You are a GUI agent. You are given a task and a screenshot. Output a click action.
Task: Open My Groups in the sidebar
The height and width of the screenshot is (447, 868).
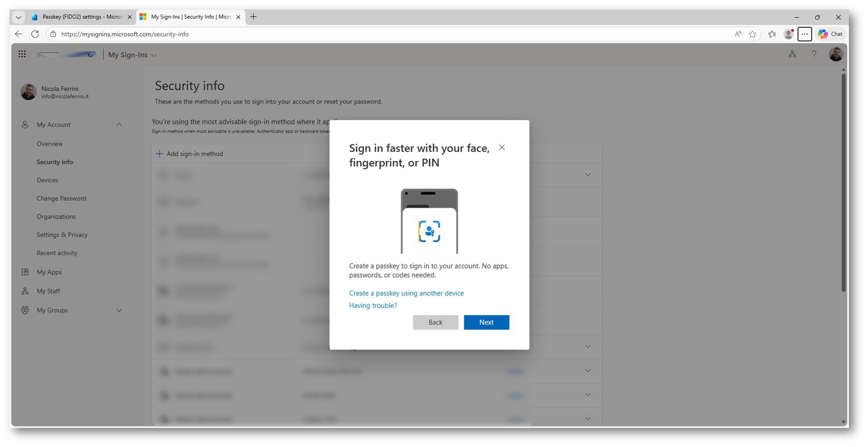tap(52, 310)
